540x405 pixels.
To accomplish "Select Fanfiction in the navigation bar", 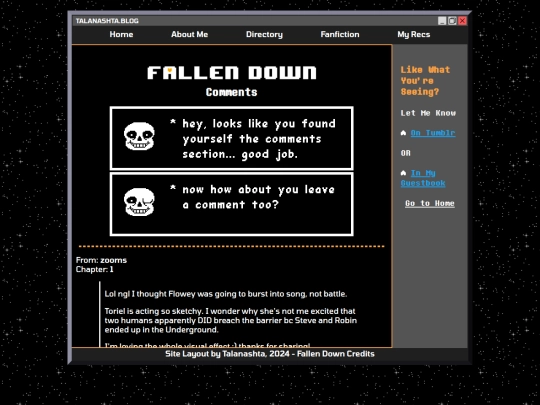I will pyautogui.click(x=340, y=34).
